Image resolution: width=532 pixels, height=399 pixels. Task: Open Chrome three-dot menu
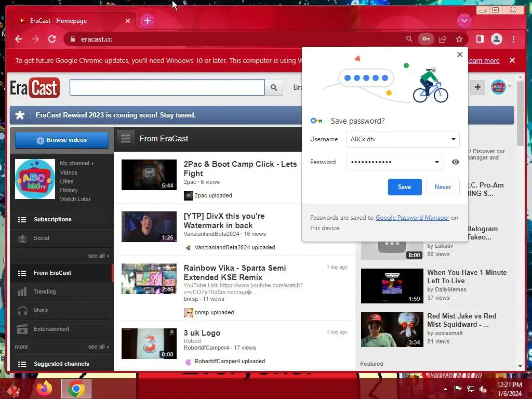coord(513,39)
